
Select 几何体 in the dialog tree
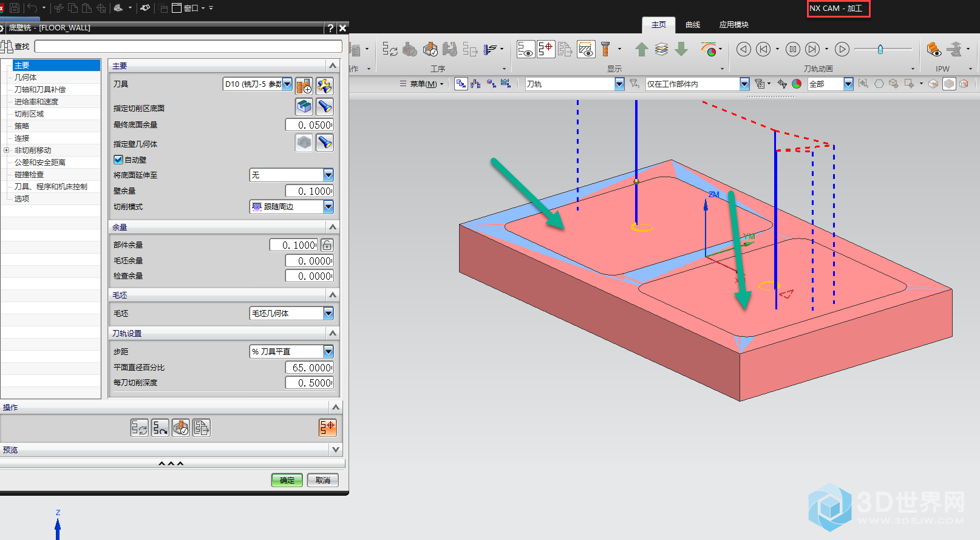26,77
